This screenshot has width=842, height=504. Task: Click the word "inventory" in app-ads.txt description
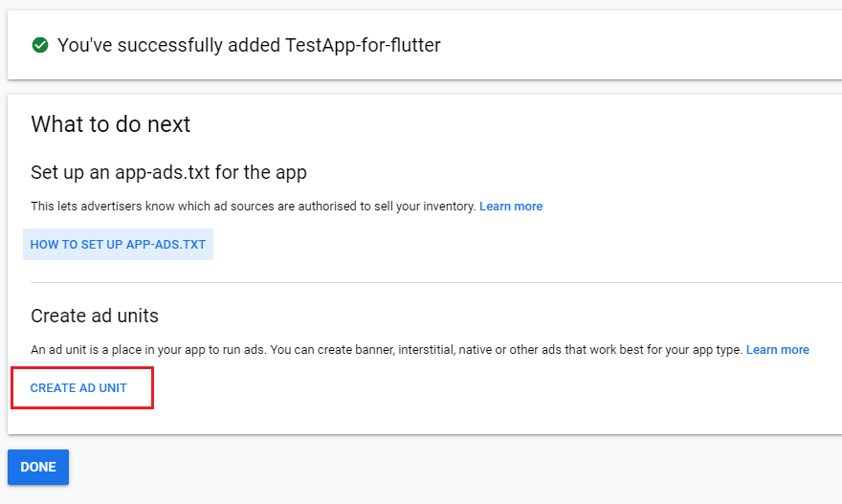click(450, 207)
